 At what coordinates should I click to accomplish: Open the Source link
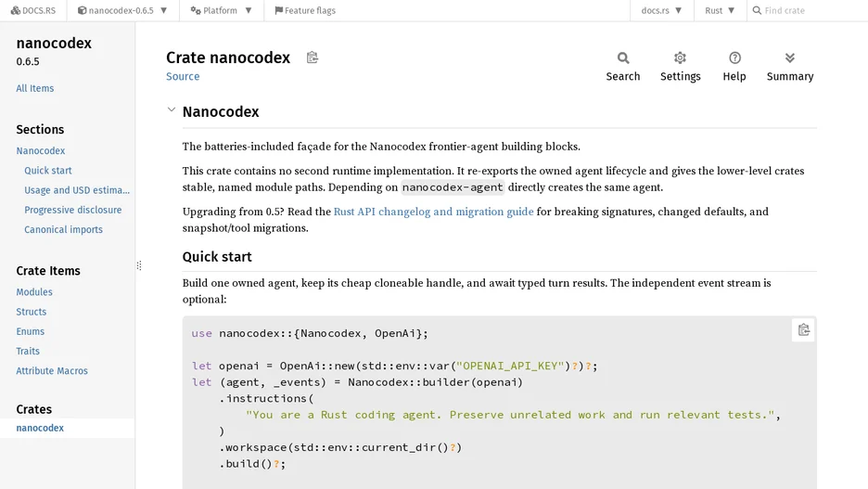click(x=183, y=76)
